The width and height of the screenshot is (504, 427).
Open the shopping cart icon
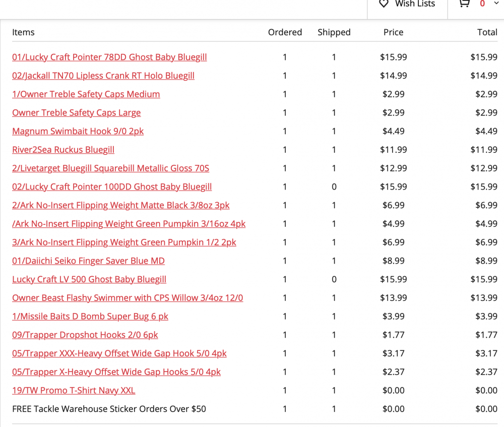tap(465, 4)
